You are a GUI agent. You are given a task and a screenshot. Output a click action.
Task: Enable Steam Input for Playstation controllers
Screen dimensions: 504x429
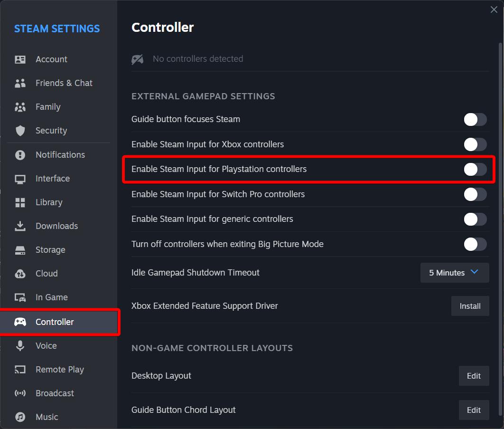pyautogui.click(x=475, y=169)
